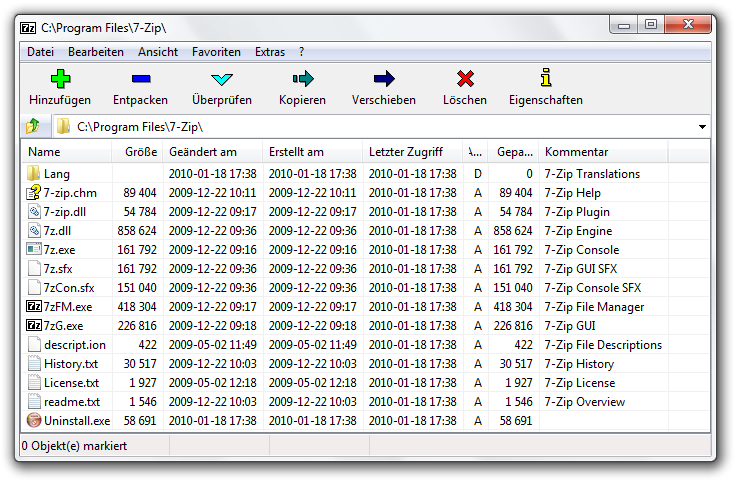Click the Uninstall.exe icon
This screenshot has width=735, height=480.
34,420
